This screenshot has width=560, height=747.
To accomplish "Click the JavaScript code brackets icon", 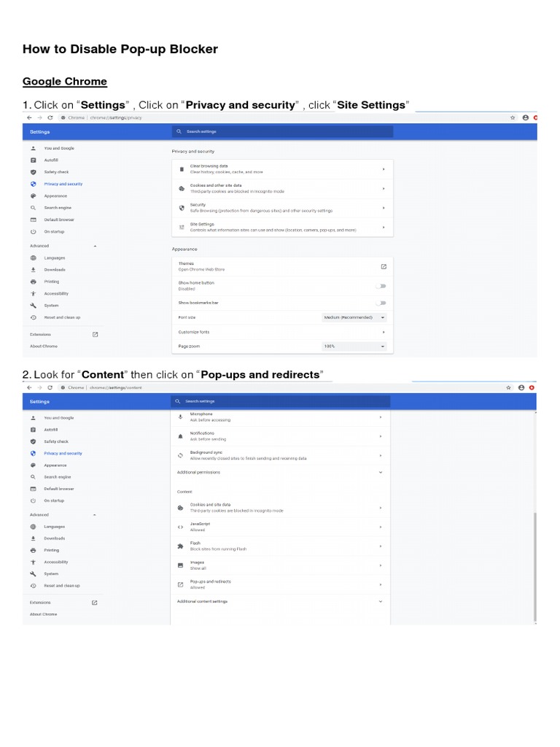I will click(x=180, y=527).
